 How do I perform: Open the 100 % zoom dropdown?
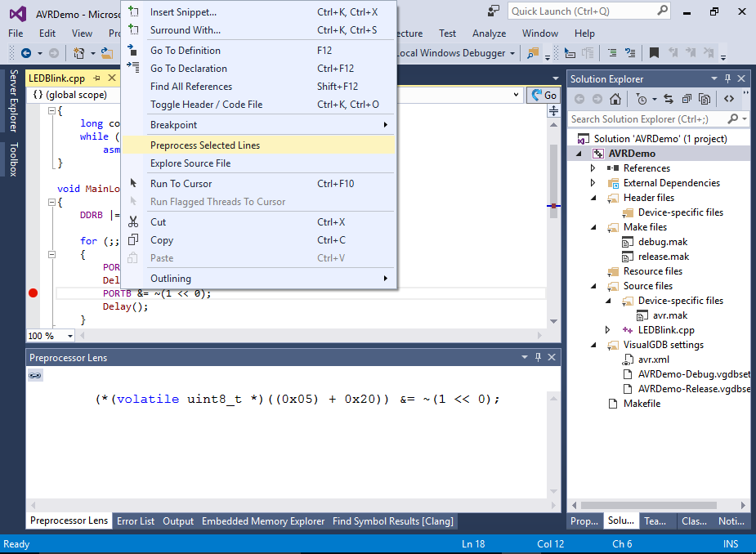[x=70, y=336]
